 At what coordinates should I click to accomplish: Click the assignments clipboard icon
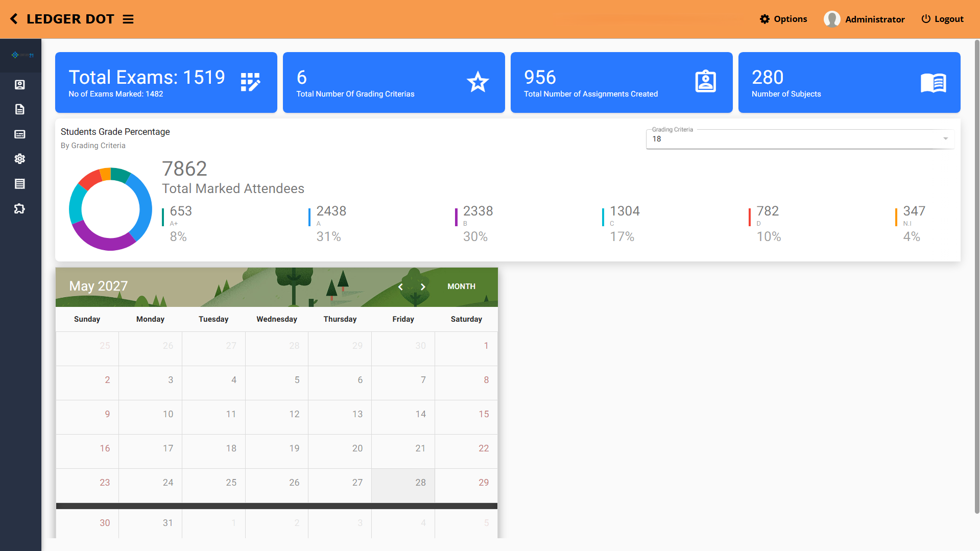click(706, 81)
